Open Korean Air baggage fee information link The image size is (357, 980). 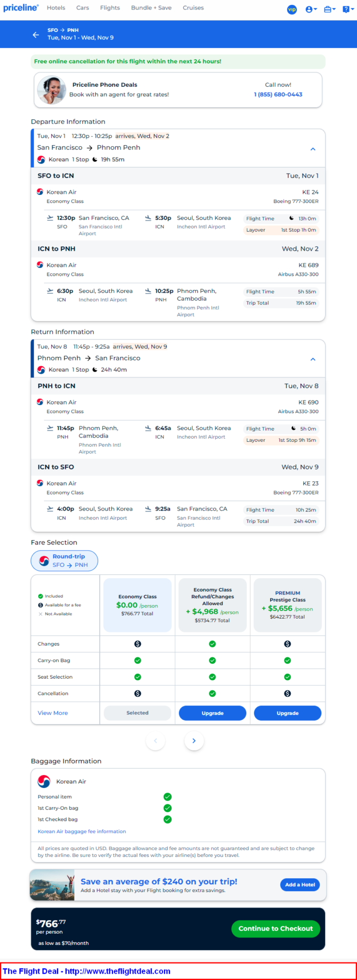click(x=82, y=831)
